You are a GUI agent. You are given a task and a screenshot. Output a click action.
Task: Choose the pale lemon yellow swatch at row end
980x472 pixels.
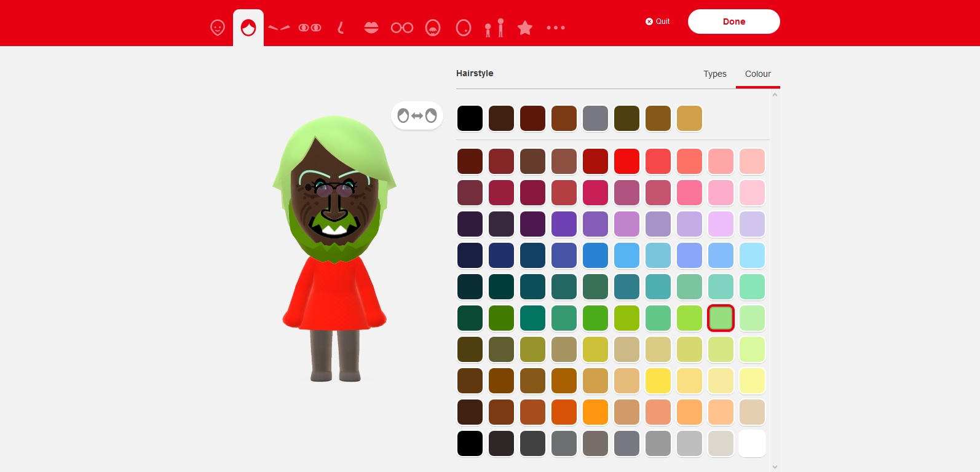click(753, 381)
